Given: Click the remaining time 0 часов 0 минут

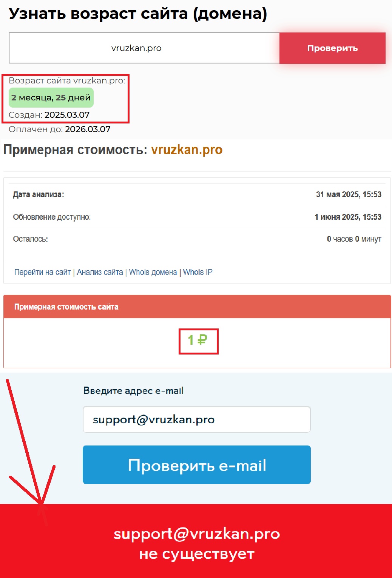Looking at the screenshot, I should pyautogui.click(x=354, y=239).
